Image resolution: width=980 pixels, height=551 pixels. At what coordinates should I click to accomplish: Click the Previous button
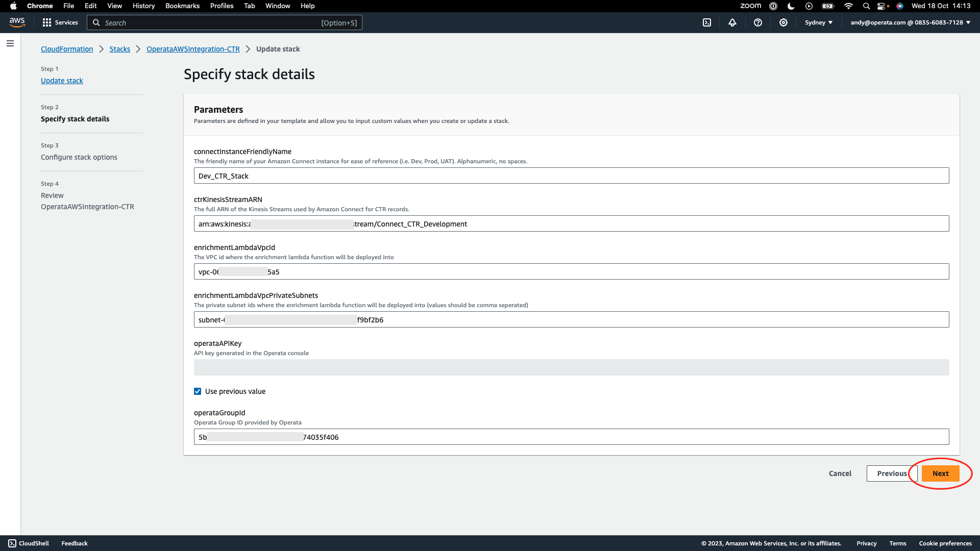pos(892,473)
